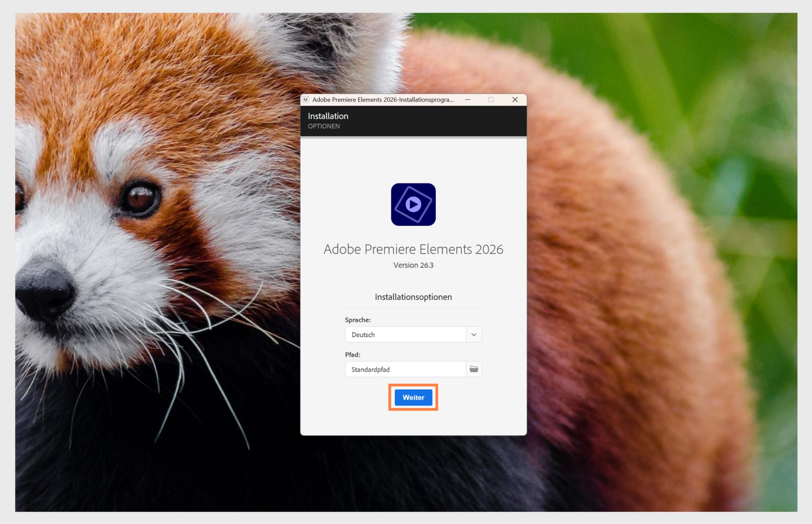Screen dimensions: 812x524
Task: Click the blue Weiter button
Action: click(413, 397)
